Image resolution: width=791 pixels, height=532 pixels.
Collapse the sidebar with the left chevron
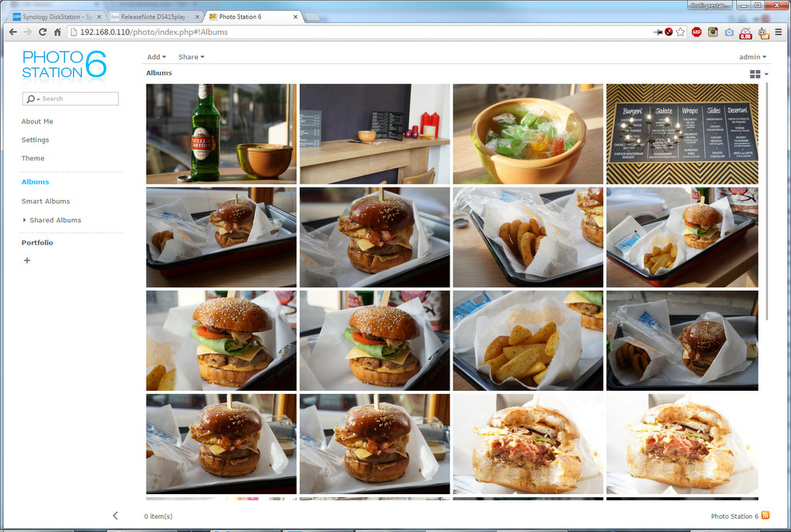point(116,515)
